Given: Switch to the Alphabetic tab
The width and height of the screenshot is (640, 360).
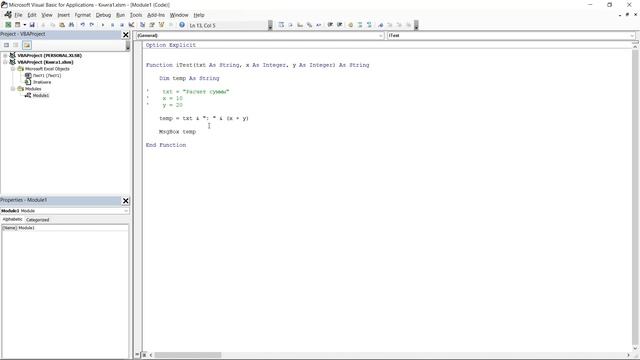Looking at the screenshot, I should click(12, 220).
